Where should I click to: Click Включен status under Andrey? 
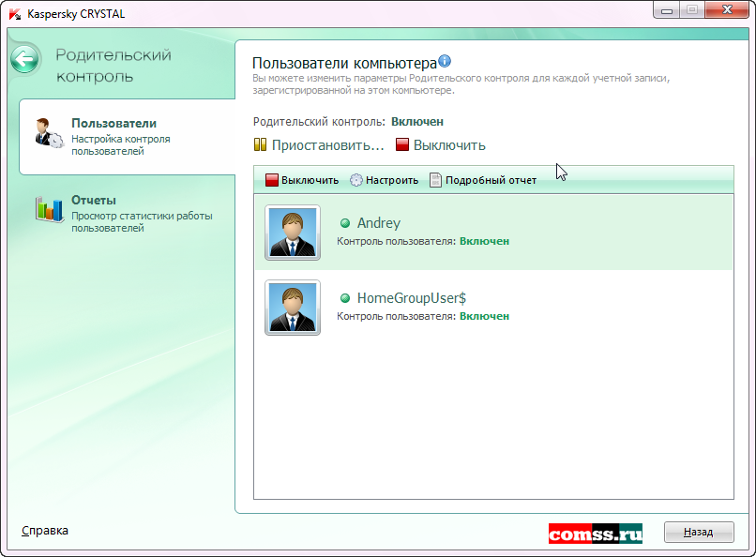tap(484, 241)
